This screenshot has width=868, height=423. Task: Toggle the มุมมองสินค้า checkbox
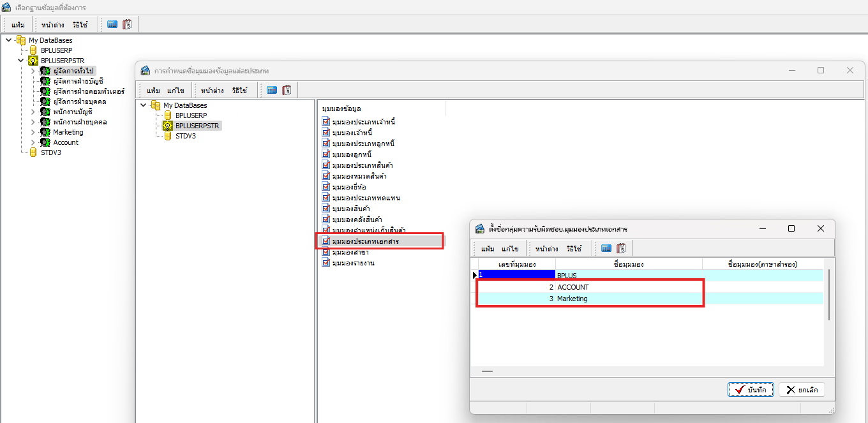(326, 209)
